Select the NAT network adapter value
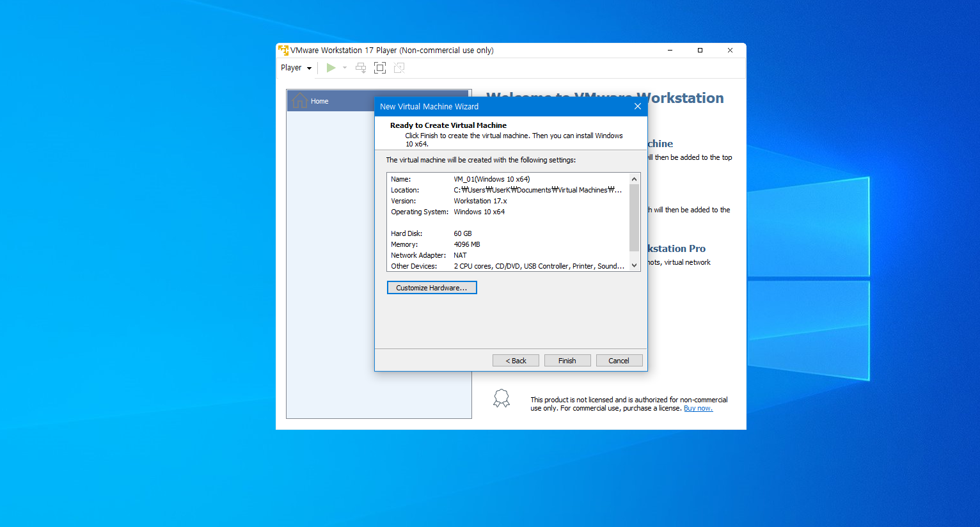 (460, 255)
